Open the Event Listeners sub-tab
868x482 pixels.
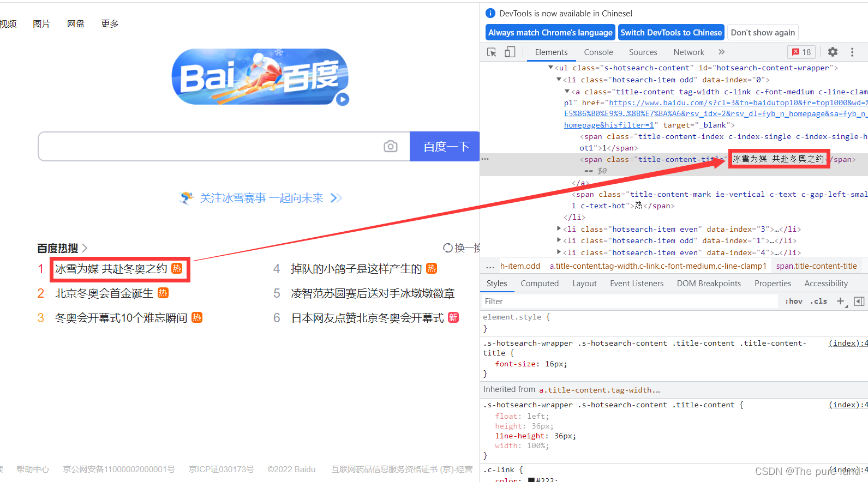(637, 284)
